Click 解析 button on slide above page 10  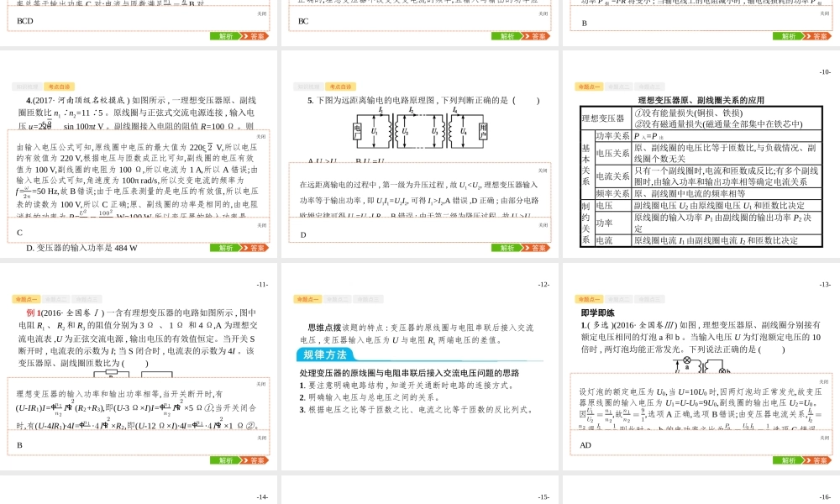(787, 36)
